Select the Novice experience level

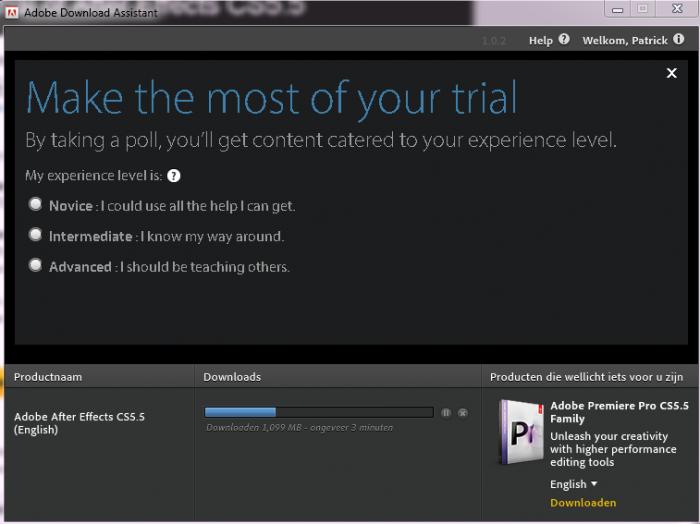pyautogui.click(x=36, y=204)
